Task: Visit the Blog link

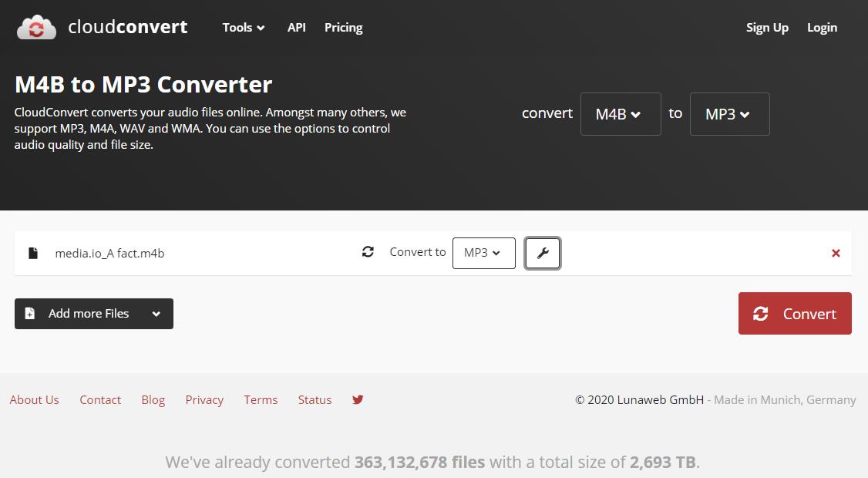Action: [x=153, y=400]
